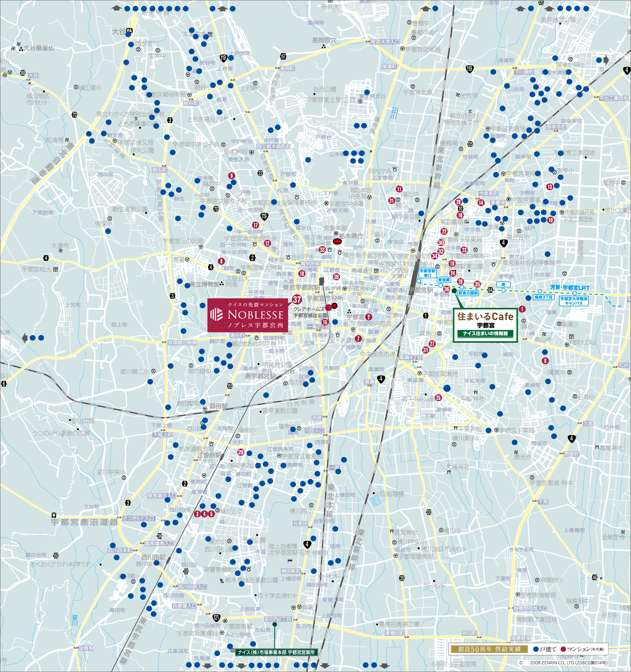
Task: Click the 陽東3丁目 LRT stop label
Action: click(544, 297)
